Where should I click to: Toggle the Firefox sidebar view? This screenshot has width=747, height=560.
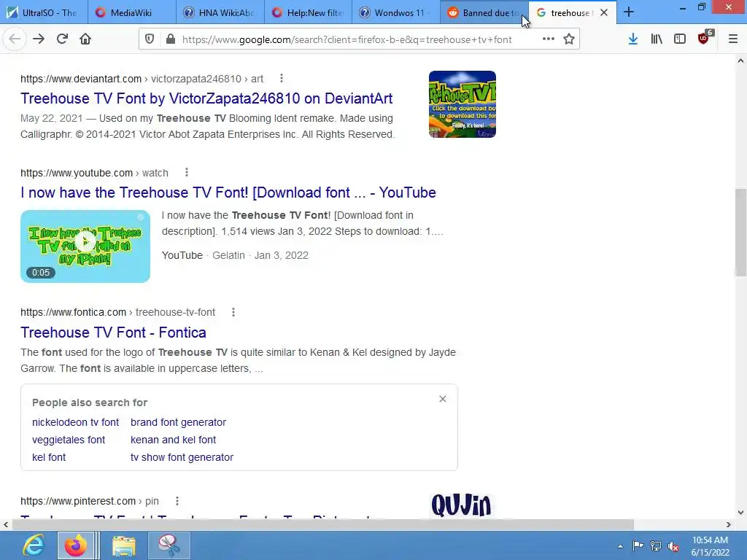(680, 39)
